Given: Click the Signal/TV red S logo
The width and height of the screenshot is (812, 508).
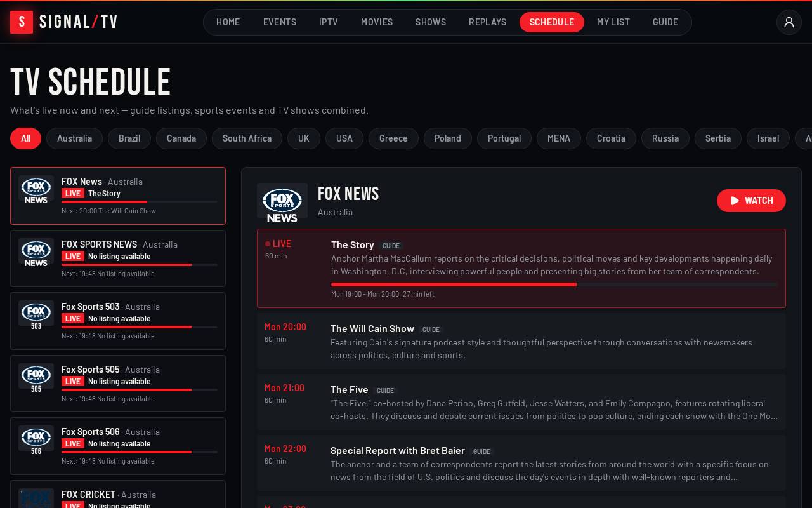Looking at the screenshot, I should (x=22, y=22).
